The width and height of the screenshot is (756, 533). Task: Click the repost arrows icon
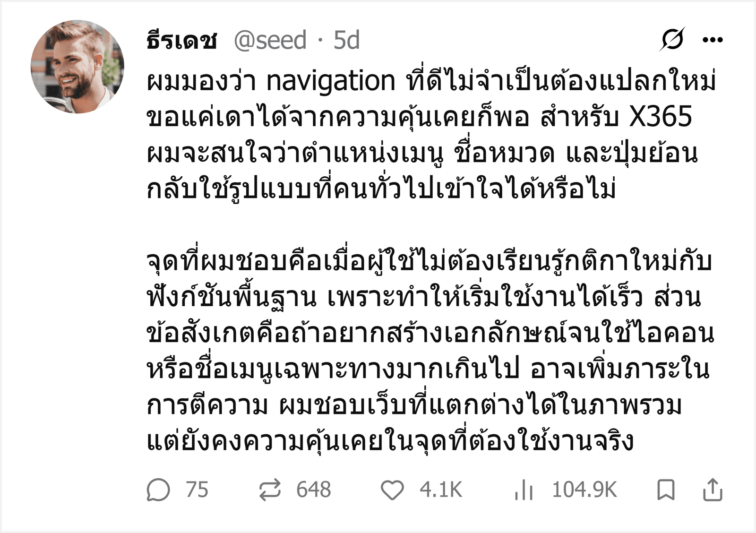(x=270, y=490)
